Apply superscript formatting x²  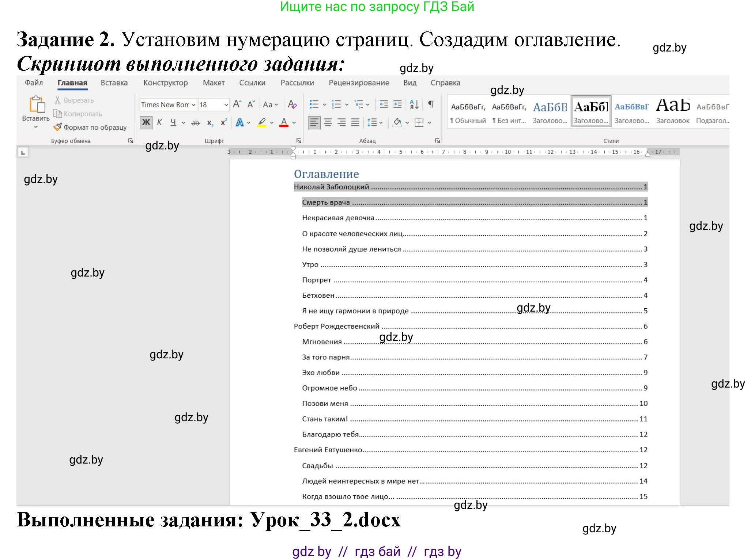[224, 122]
